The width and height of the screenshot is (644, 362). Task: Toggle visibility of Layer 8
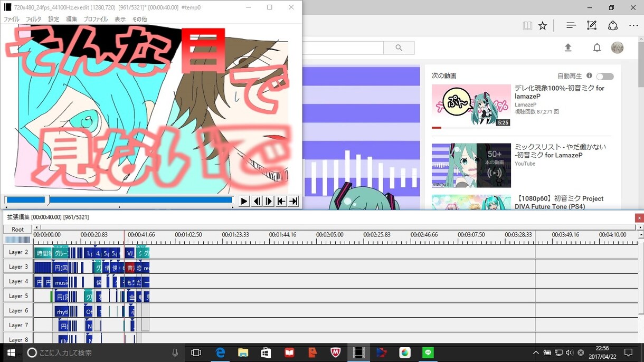[18, 339]
